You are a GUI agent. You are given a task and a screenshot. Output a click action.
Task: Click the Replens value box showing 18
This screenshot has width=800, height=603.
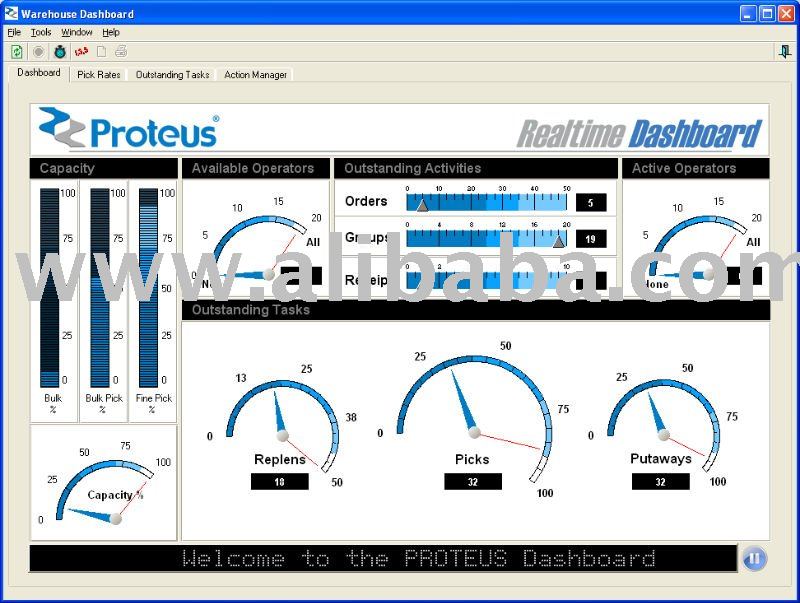tap(280, 482)
